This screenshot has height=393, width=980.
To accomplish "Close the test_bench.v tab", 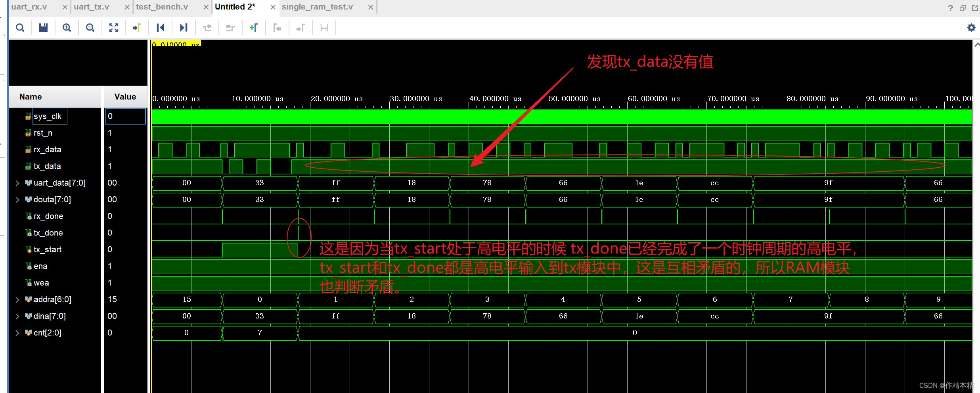I will 206,7.
